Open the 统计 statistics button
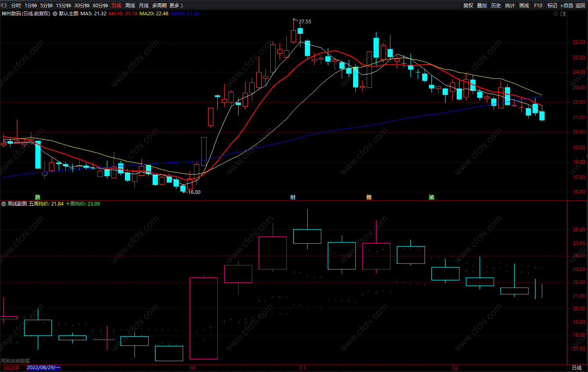Screen dimensions: 588x372 click(x=510, y=6)
